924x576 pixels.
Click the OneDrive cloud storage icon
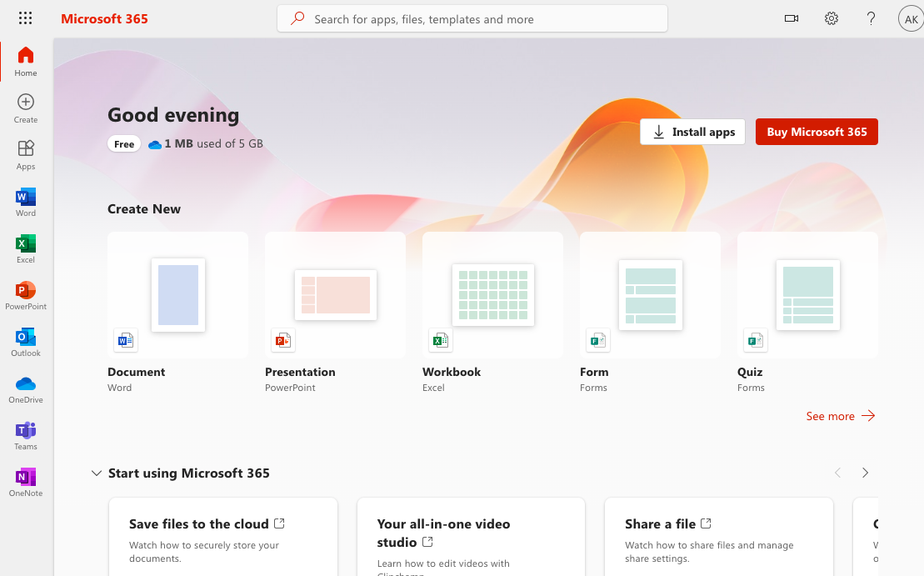click(x=155, y=144)
